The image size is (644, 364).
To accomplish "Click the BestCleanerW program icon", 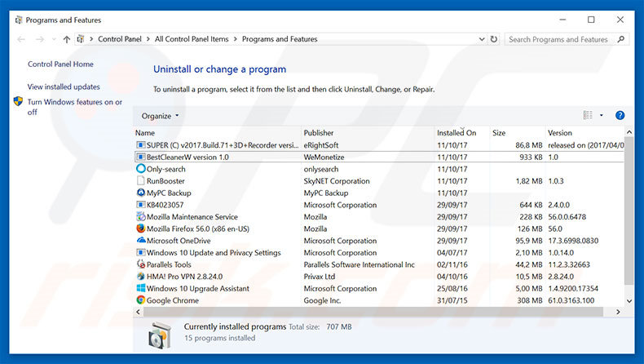I will click(140, 157).
